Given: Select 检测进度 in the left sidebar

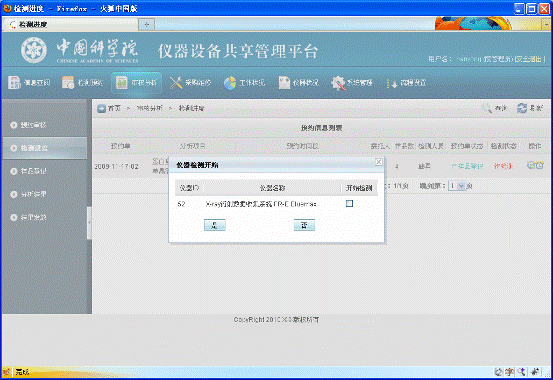Looking at the screenshot, I should coord(45,148).
